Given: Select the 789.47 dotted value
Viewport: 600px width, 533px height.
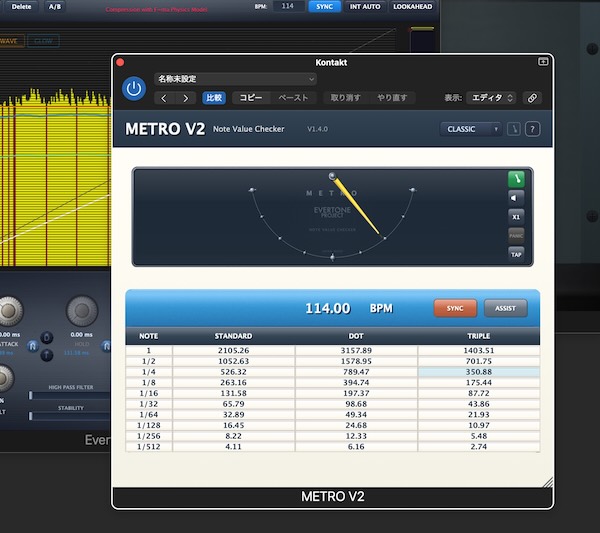Looking at the screenshot, I should [x=356, y=372].
